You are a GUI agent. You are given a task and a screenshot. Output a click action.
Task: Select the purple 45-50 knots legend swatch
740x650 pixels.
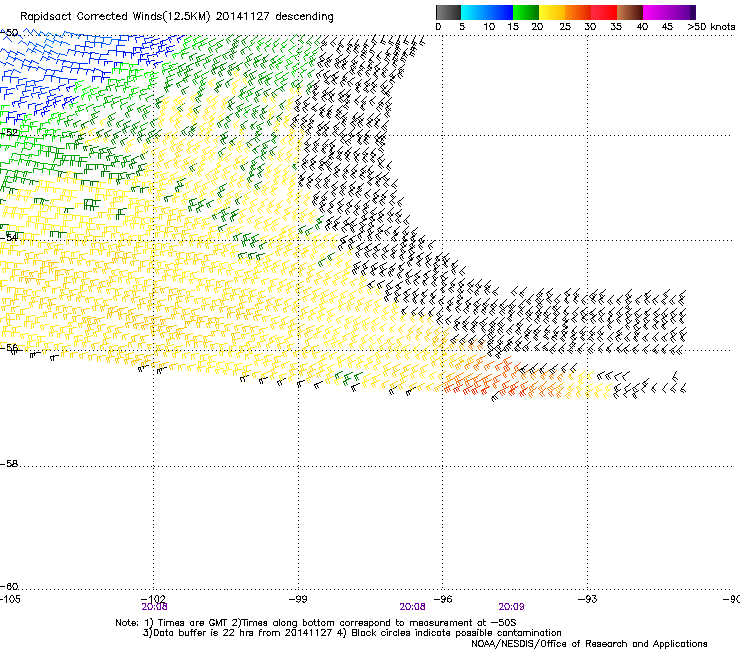coord(682,12)
